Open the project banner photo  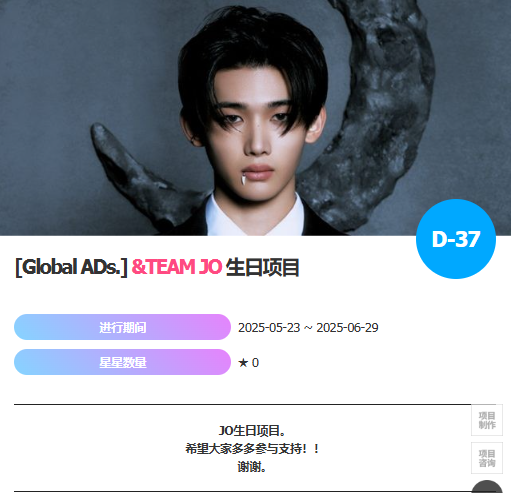255,118
